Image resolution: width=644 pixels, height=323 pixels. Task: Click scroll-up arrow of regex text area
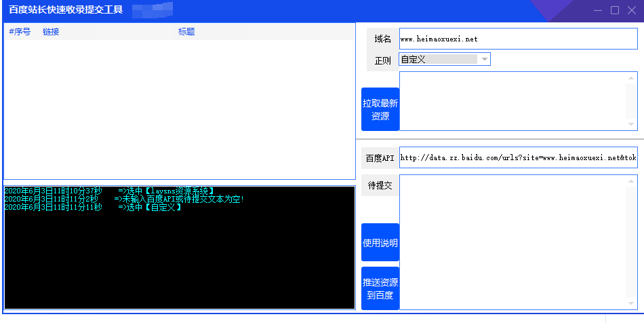point(631,78)
